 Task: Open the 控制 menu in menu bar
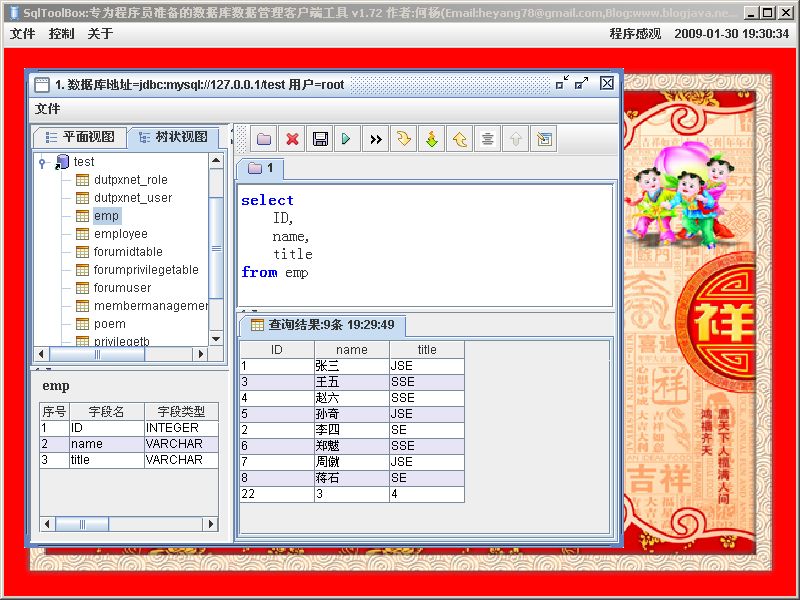click(61, 34)
